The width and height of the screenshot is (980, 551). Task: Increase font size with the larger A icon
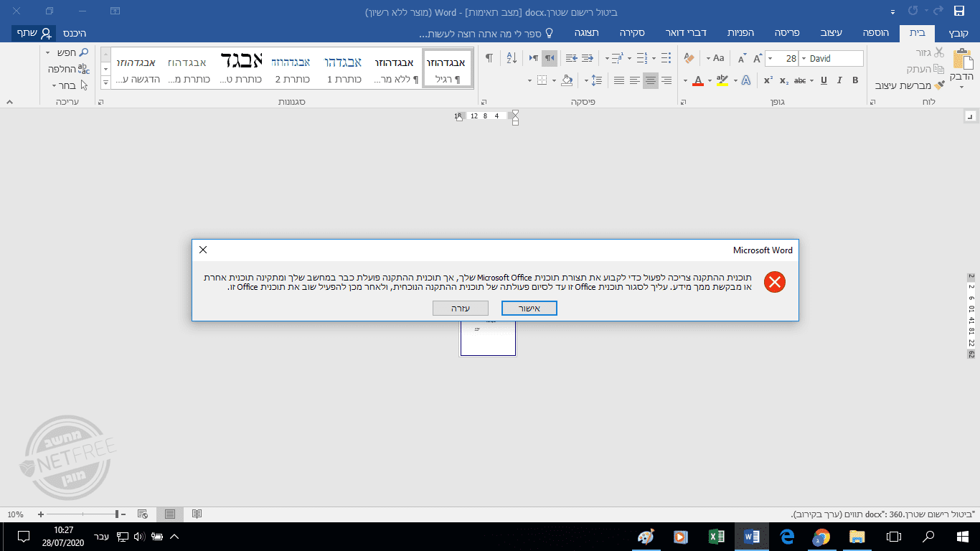click(x=758, y=59)
